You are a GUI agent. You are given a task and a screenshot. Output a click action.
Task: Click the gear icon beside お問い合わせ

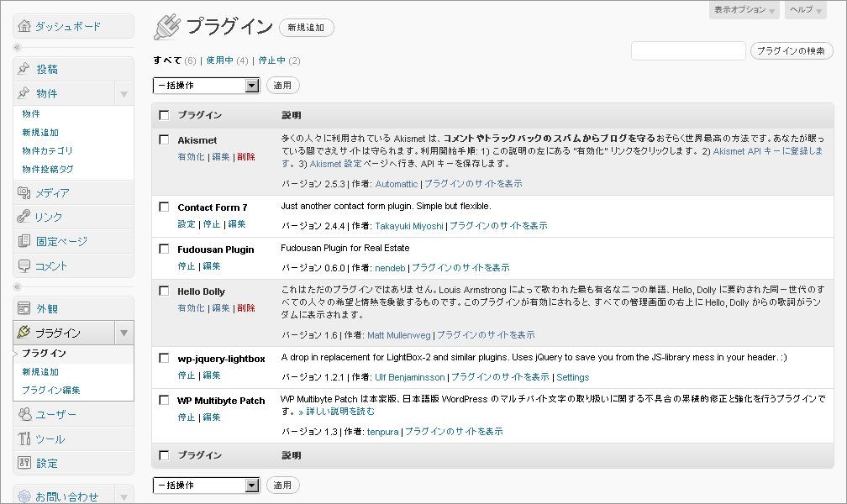(24, 496)
